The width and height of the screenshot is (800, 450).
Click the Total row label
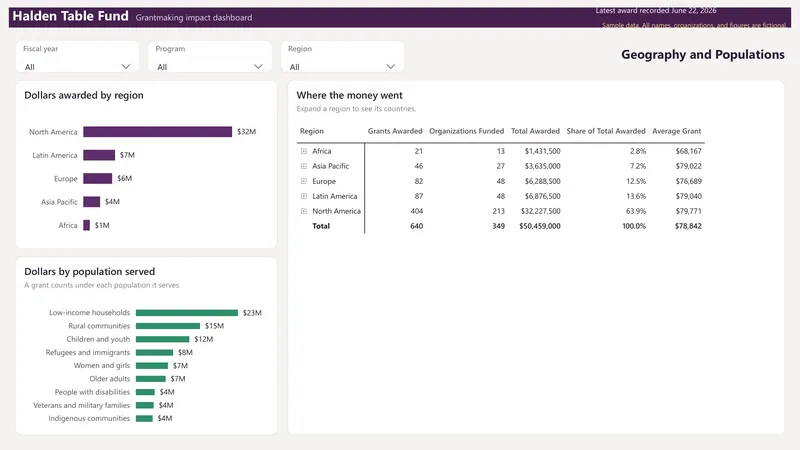321,226
